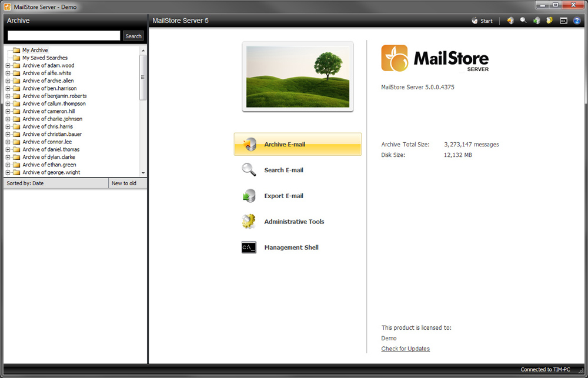The image size is (588, 378).
Task: Click the Archive E-mail toolbar icon
Action: point(510,21)
